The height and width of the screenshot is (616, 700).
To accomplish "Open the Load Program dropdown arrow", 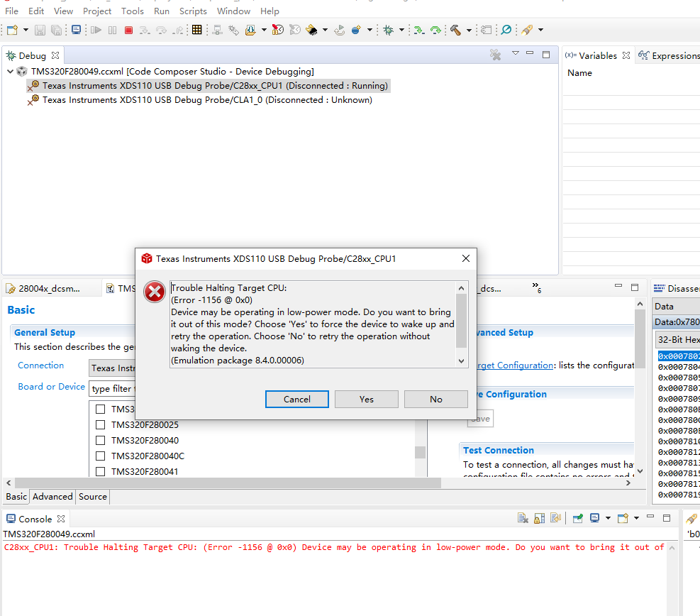I will [x=264, y=30].
